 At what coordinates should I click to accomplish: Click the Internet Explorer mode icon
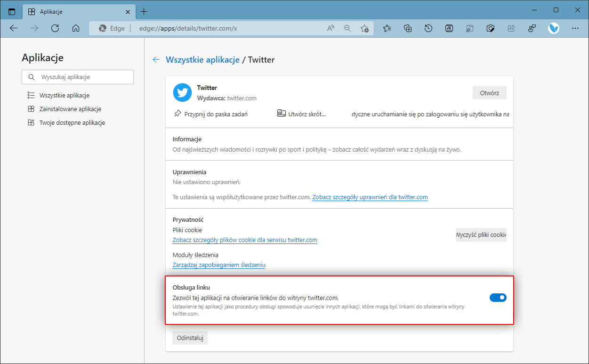pyautogui.click(x=470, y=28)
